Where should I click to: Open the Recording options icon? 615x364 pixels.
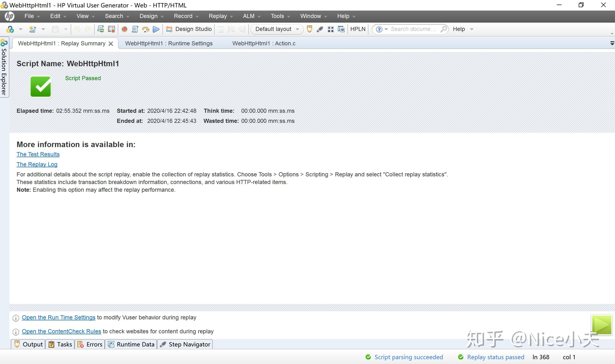click(112, 29)
